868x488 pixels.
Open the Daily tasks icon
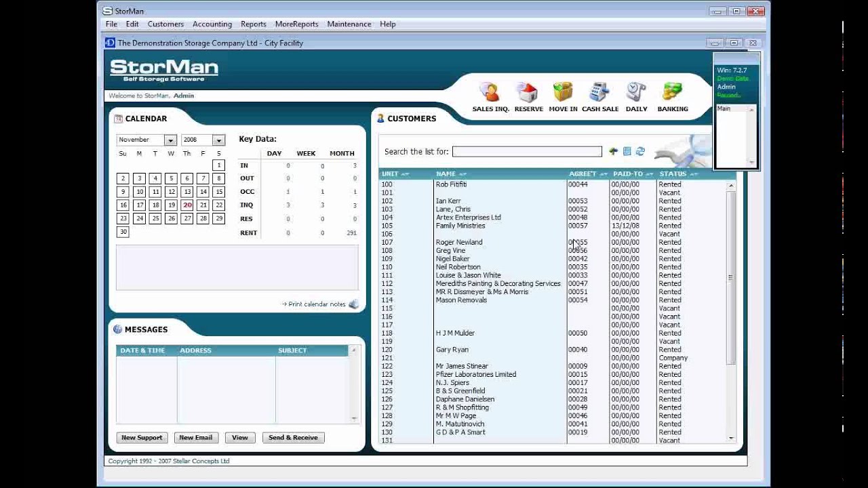tap(636, 92)
